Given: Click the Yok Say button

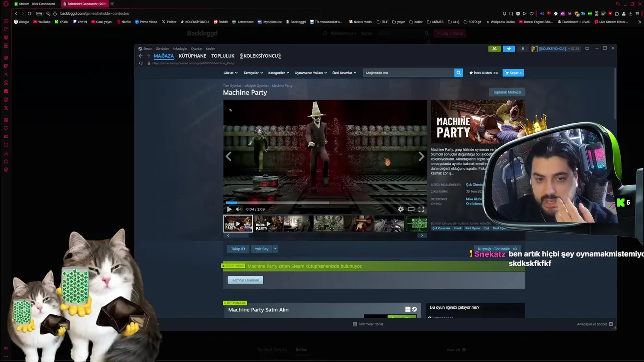Looking at the screenshot, I should pos(261,249).
